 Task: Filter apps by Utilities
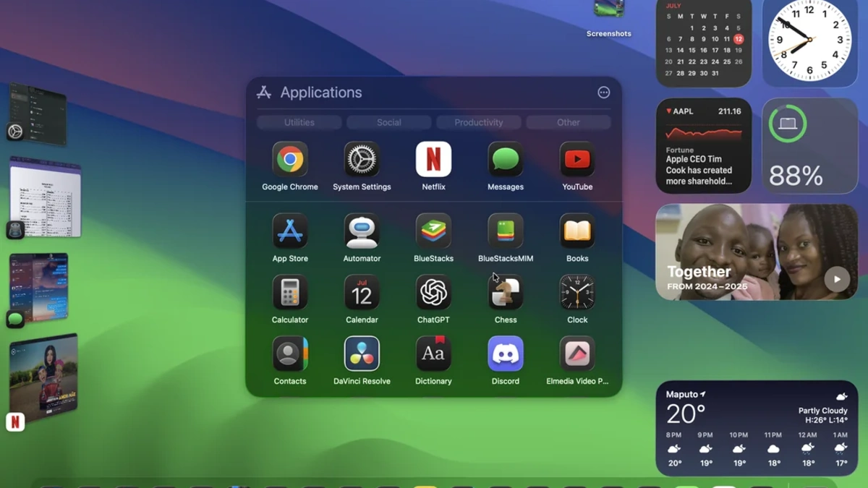299,121
